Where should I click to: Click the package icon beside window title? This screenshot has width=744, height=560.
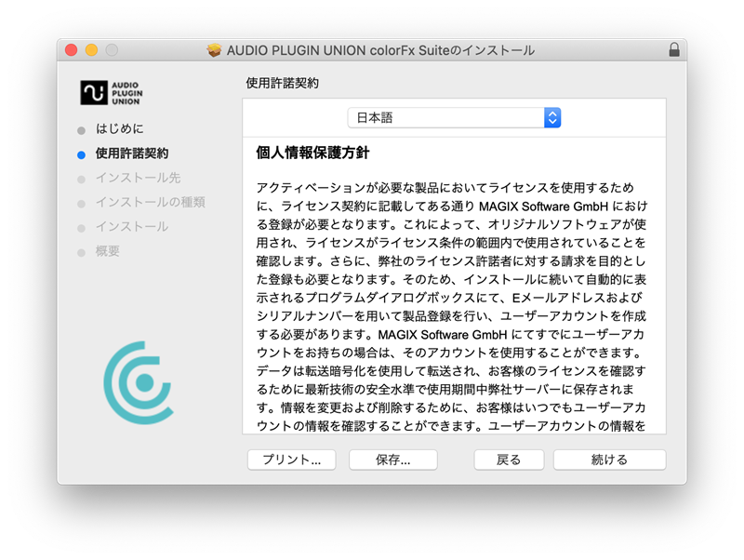pyautogui.click(x=215, y=50)
